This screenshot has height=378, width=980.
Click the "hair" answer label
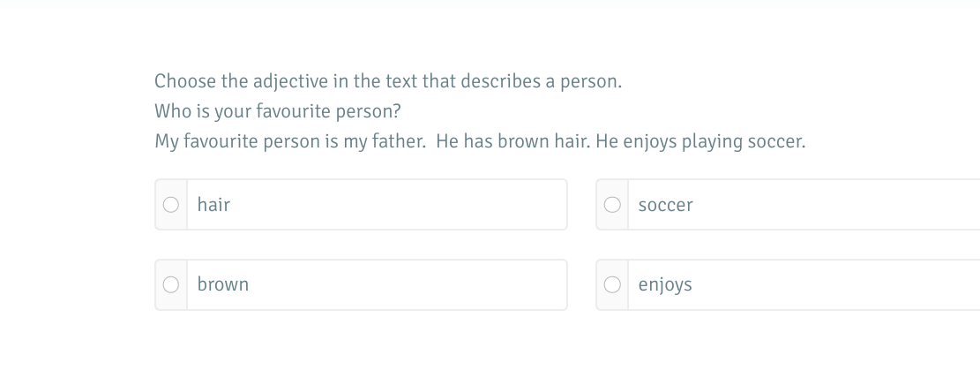[x=213, y=205]
